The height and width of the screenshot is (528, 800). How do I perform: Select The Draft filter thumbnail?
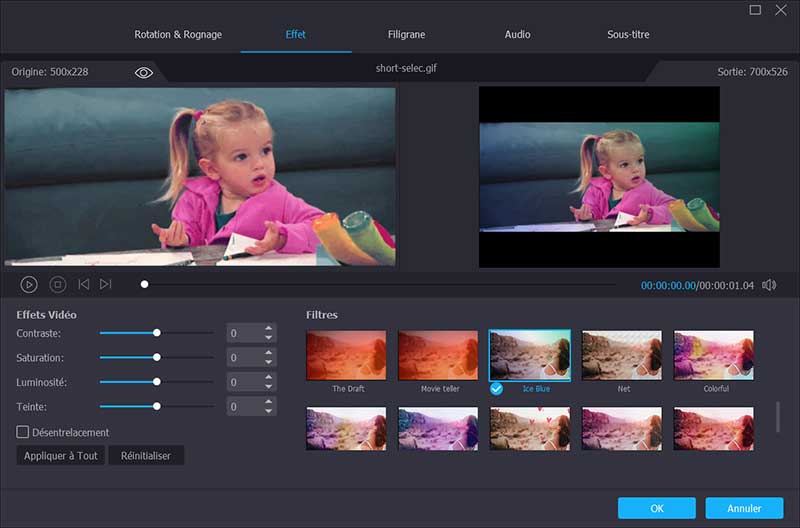tap(347, 355)
